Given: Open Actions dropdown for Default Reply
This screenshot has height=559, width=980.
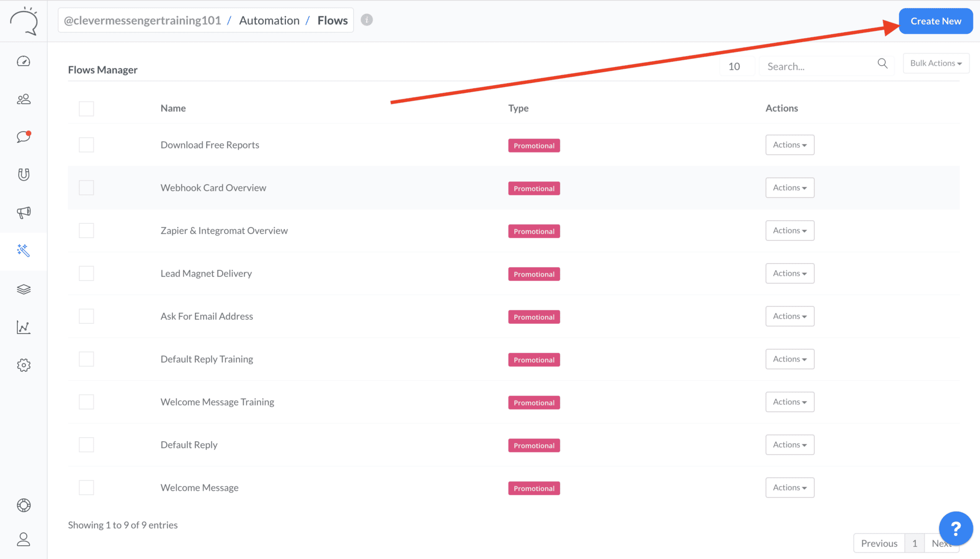Looking at the screenshot, I should (790, 444).
